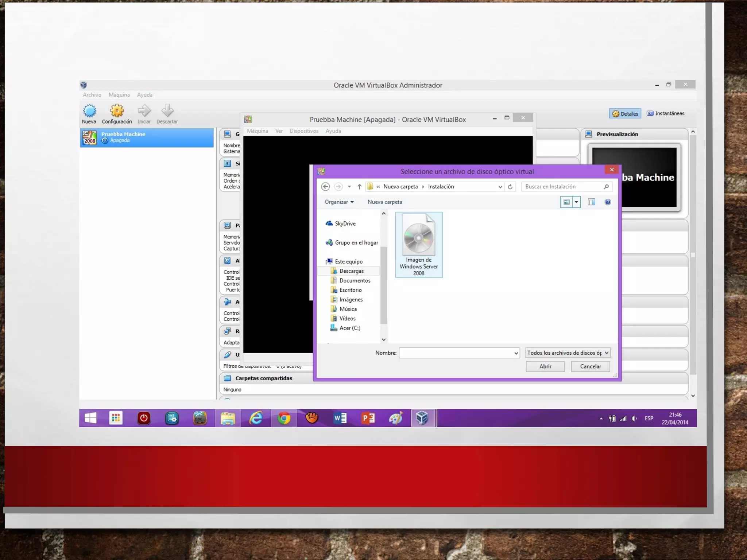This screenshot has height=560, width=747.
Task: Open the Dispositivos menu
Action: point(304,131)
